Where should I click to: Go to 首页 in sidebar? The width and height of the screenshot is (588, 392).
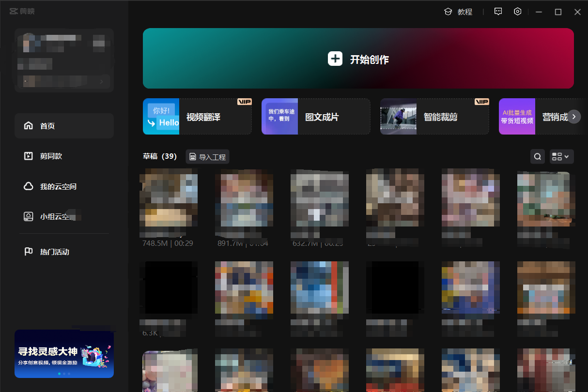coord(64,126)
